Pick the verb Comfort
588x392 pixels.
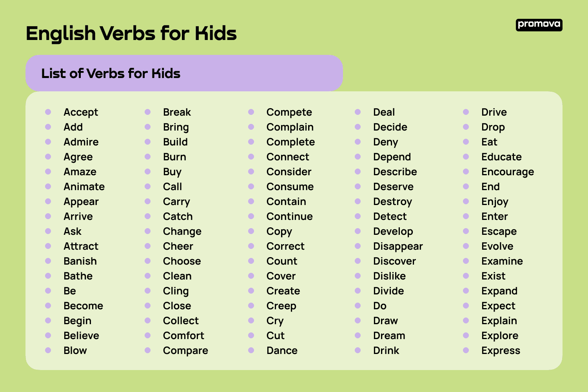click(x=183, y=336)
